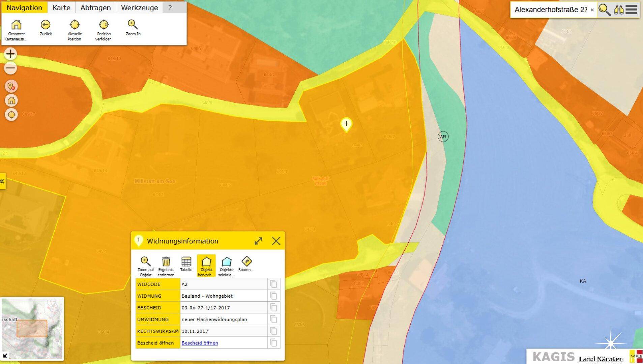The height and width of the screenshot is (364, 643).
Task: Copy the WIDMUNG value
Action: tap(273, 296)
